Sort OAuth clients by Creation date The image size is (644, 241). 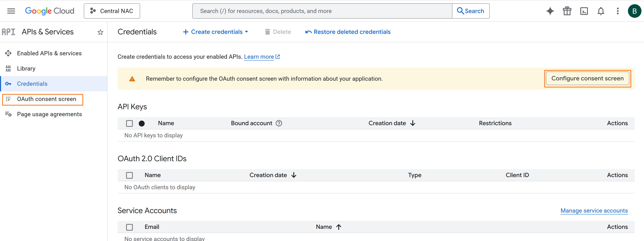click(273, 175)
